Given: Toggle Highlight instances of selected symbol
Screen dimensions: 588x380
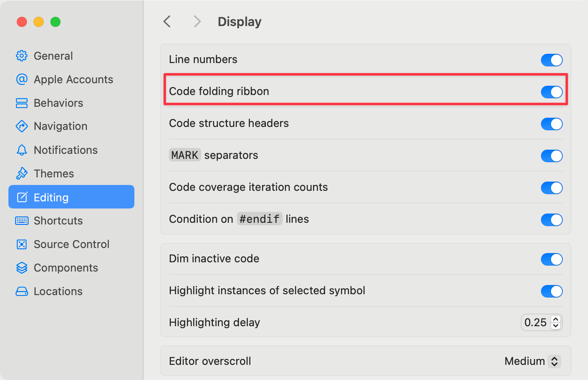Looking at the screenshot, I should coord(551,291).
